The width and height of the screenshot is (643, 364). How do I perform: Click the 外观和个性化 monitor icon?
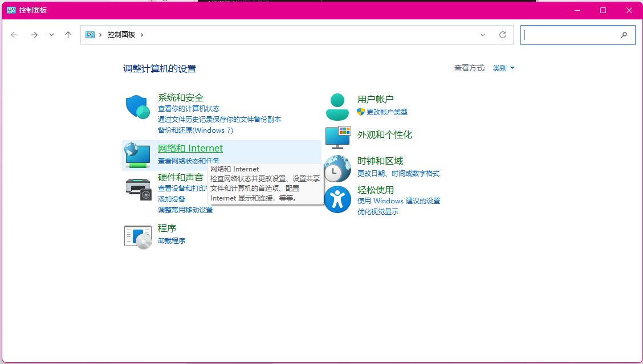pyautogui.click(x=338, y=137)
